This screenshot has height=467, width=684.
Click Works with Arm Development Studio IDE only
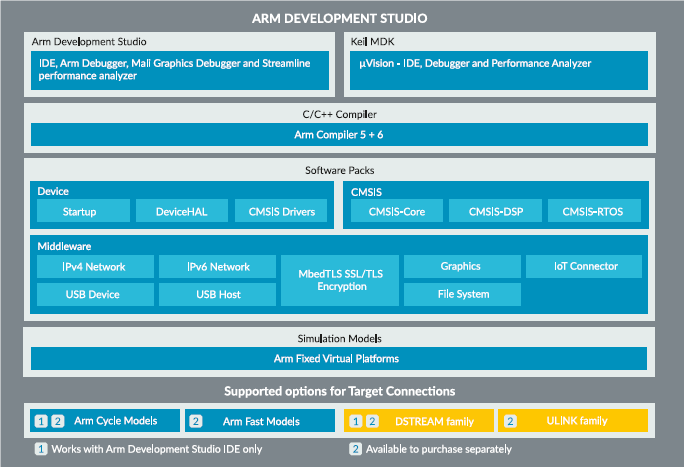pos(157,449)
